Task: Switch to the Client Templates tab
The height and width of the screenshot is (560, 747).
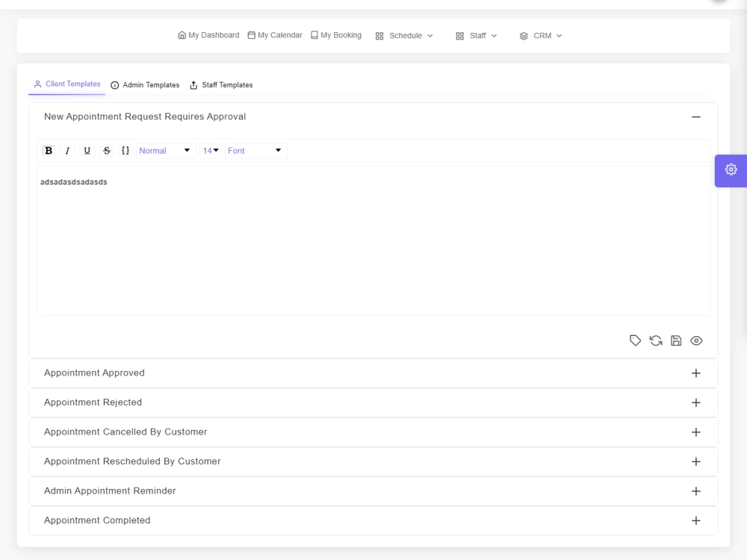Action: tap(67, 84)
